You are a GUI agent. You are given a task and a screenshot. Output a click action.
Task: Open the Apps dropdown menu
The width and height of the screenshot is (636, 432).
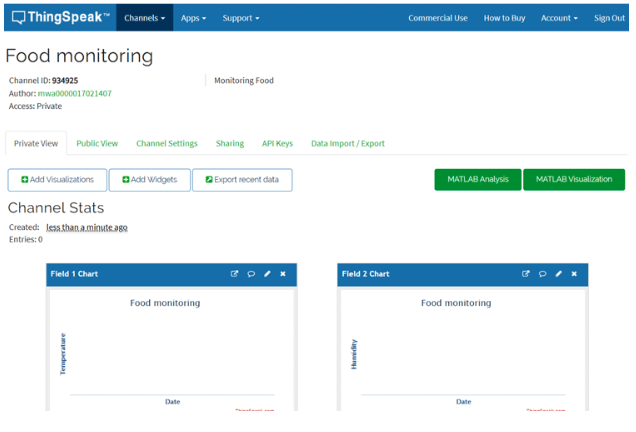(192, 18)
